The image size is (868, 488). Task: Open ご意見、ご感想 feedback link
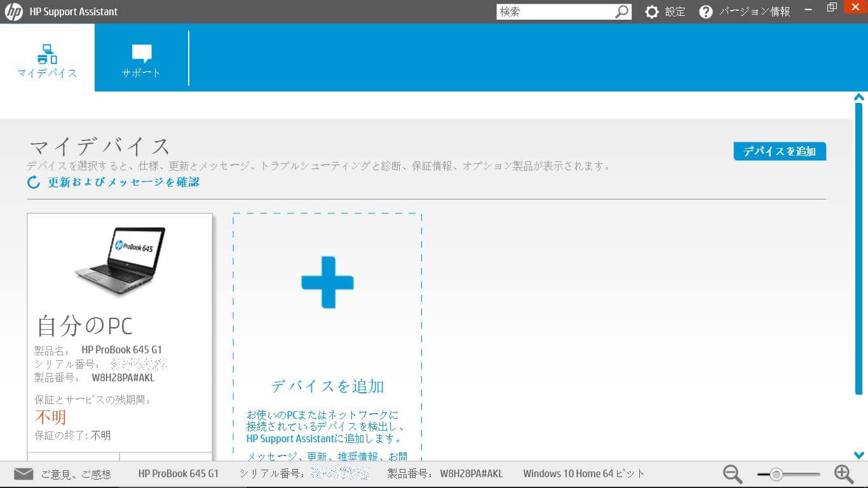(76, 474)
